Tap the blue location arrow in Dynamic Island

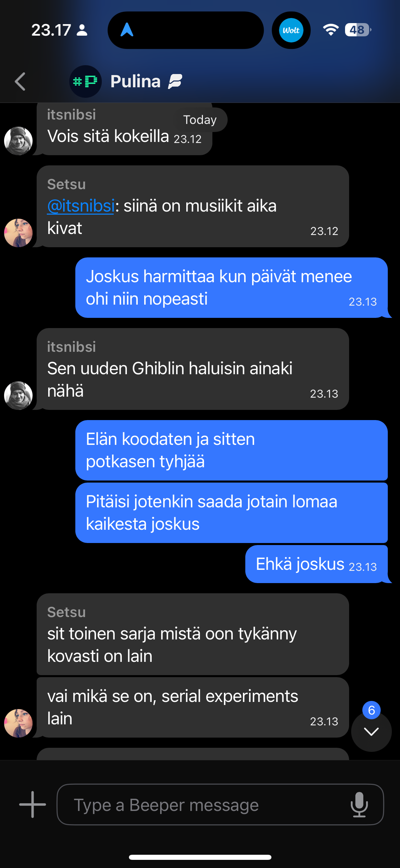127,30
